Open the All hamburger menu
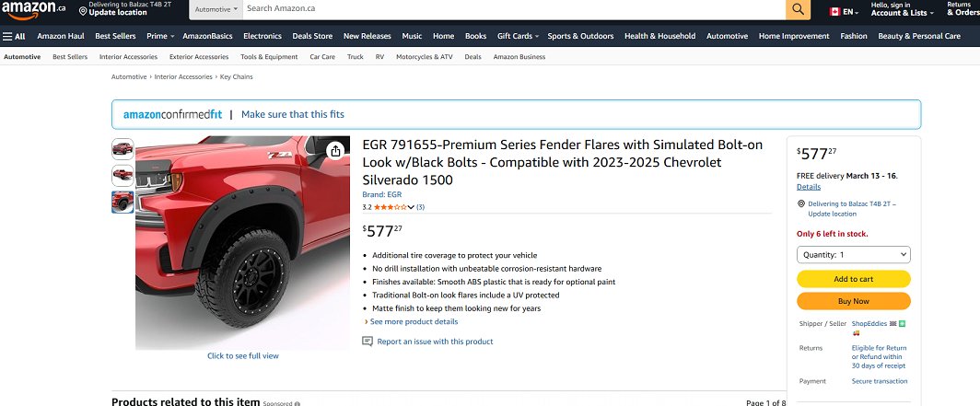 click(x=14, y=36)
